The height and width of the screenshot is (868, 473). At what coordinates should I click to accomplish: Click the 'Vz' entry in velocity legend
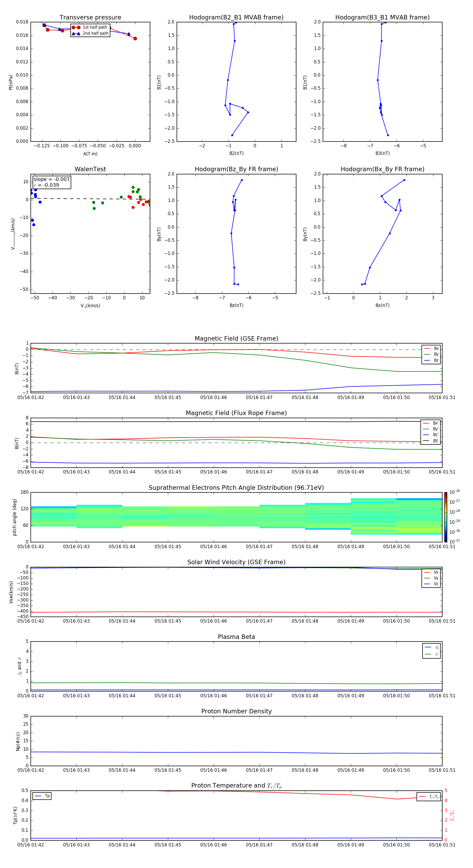(x=431, y=584)
